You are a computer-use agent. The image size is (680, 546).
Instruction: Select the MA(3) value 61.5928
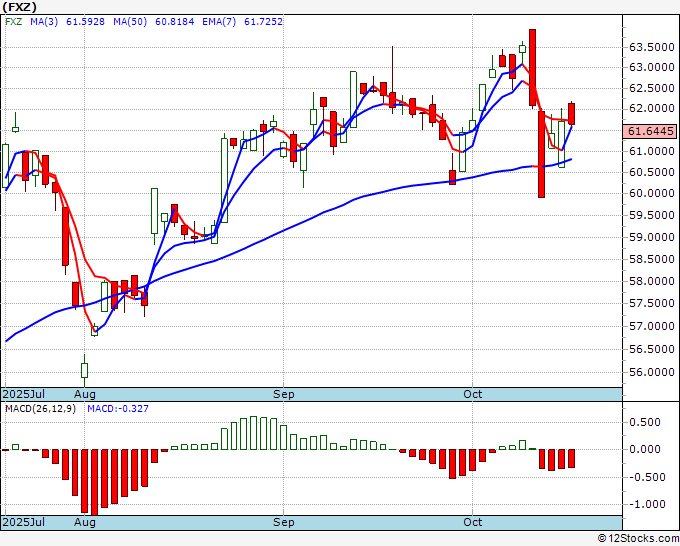point(85,21)
